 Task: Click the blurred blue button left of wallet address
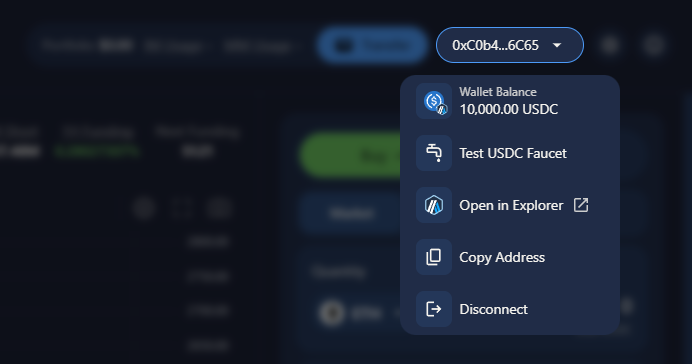pos(372,45)
